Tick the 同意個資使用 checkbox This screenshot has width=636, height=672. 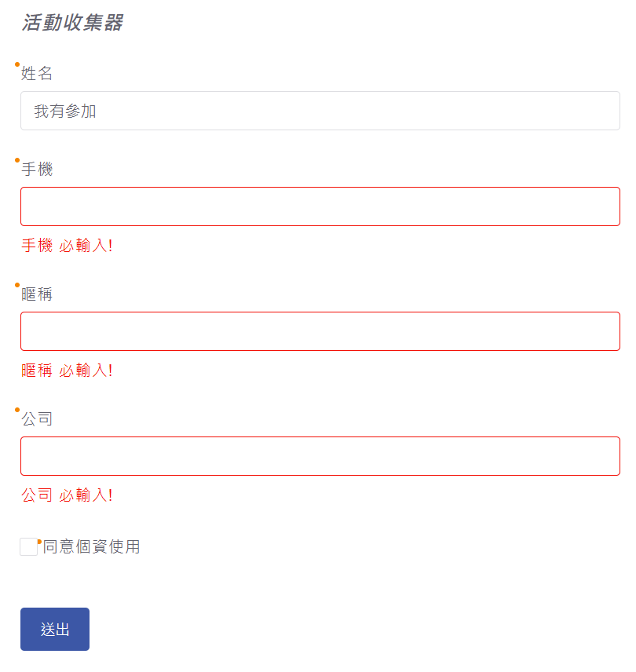(29, 547)
